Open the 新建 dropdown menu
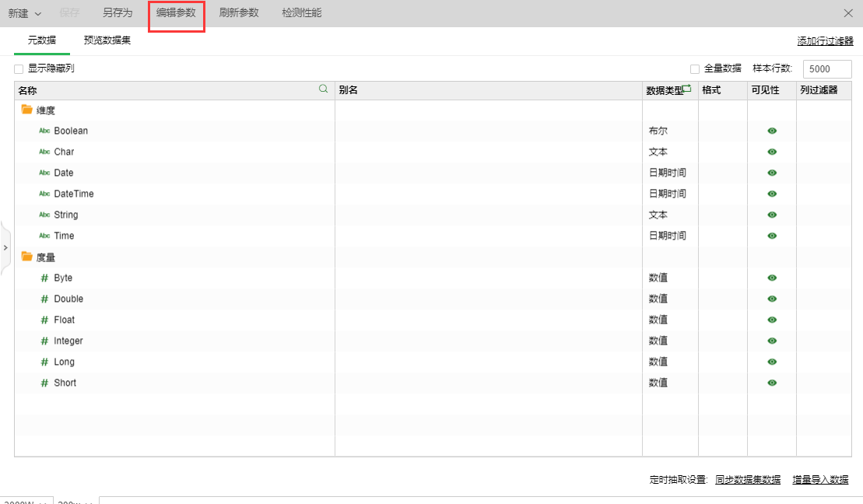The height and width of the screenshot is (504, 863). [x=24, y=13]
